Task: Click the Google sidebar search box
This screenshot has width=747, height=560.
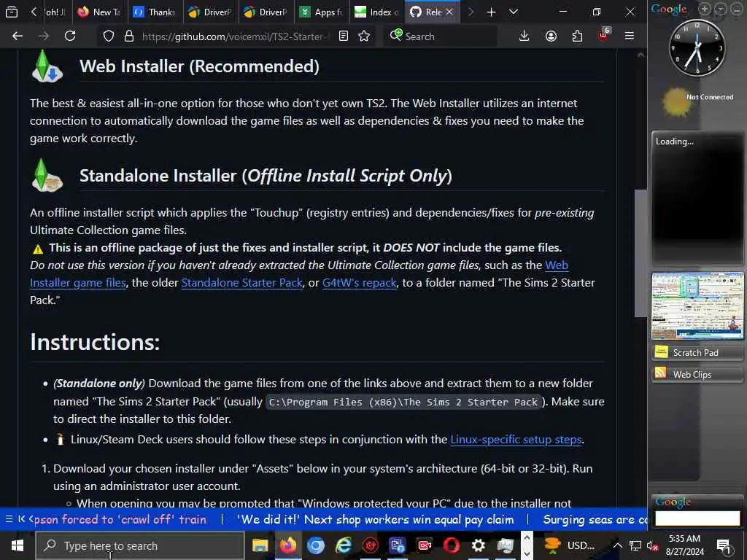Action: 697,518
